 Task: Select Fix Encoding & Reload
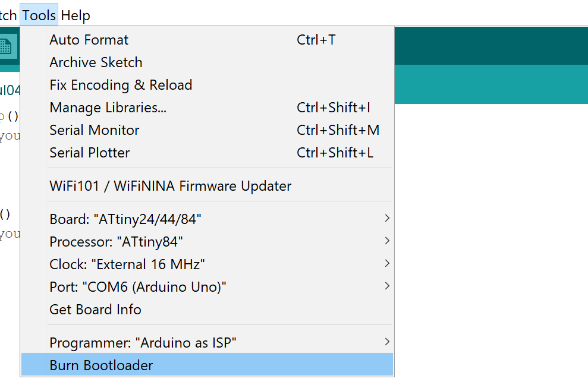121,86
